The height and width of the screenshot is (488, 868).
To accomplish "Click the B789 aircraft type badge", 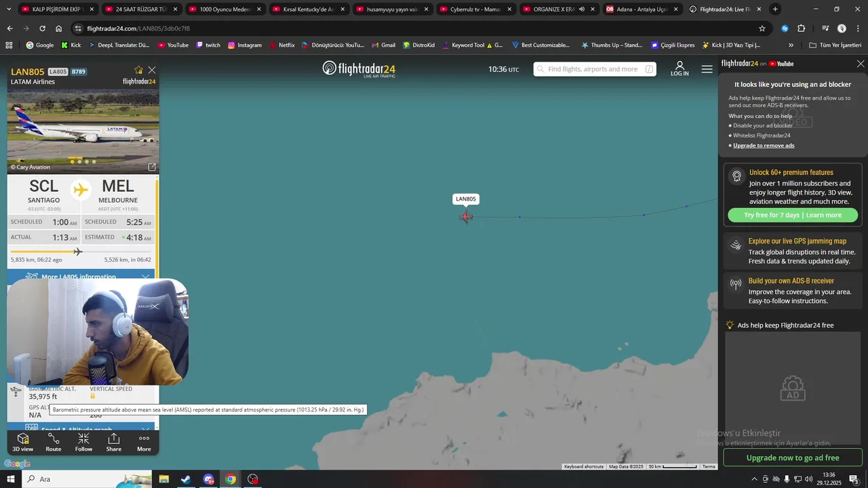I will click(79, 72).
